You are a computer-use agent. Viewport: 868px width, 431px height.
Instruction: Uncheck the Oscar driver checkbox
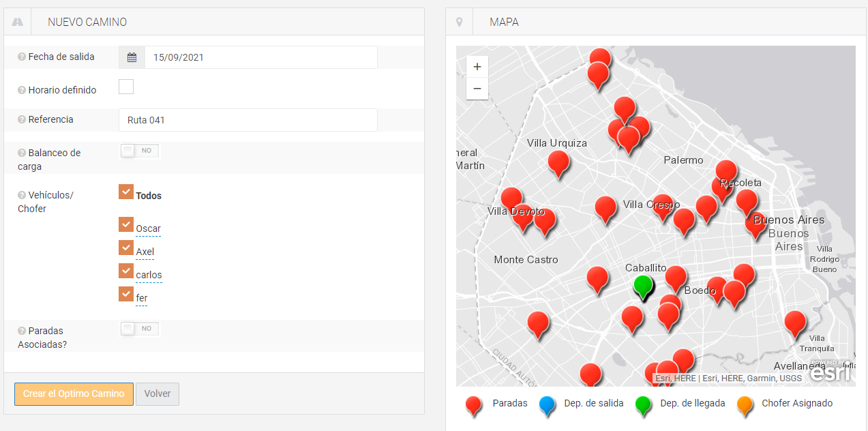click(x=125, y=224)
